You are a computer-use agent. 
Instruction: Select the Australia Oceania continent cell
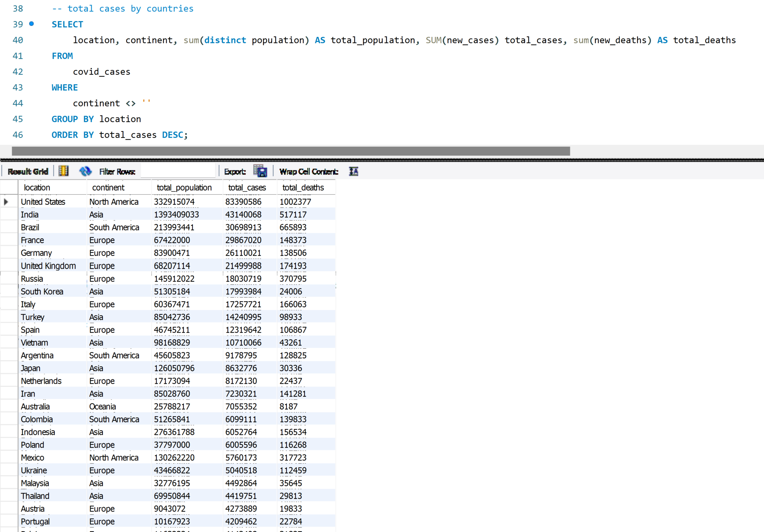[103, 407]
